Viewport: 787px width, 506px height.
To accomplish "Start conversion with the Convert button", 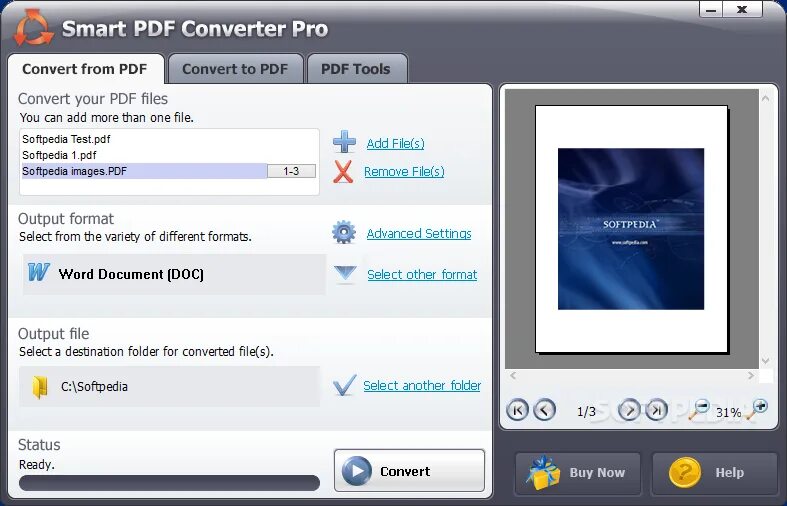I will (409, 471).
